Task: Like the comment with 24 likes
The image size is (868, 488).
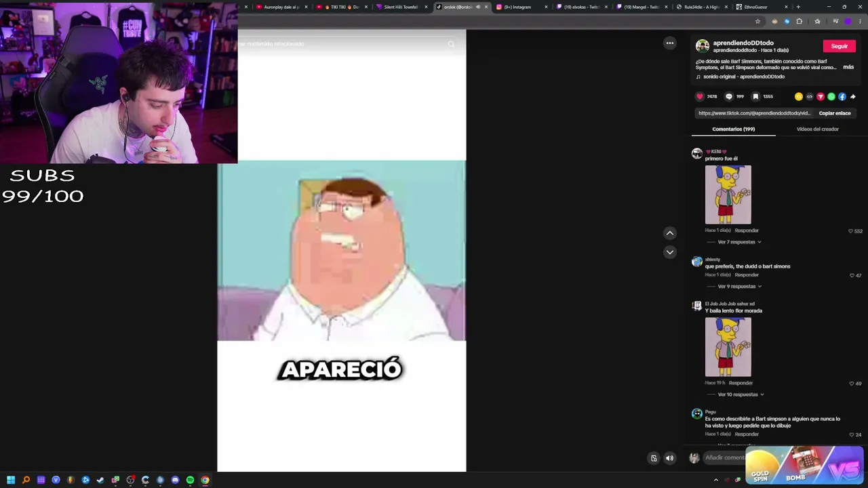Action: click(x=852, y=434)
